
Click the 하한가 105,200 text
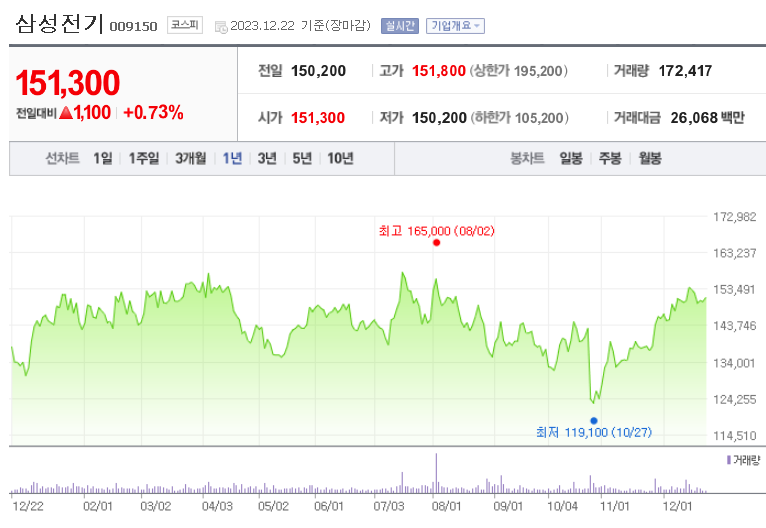click(520, 118)
